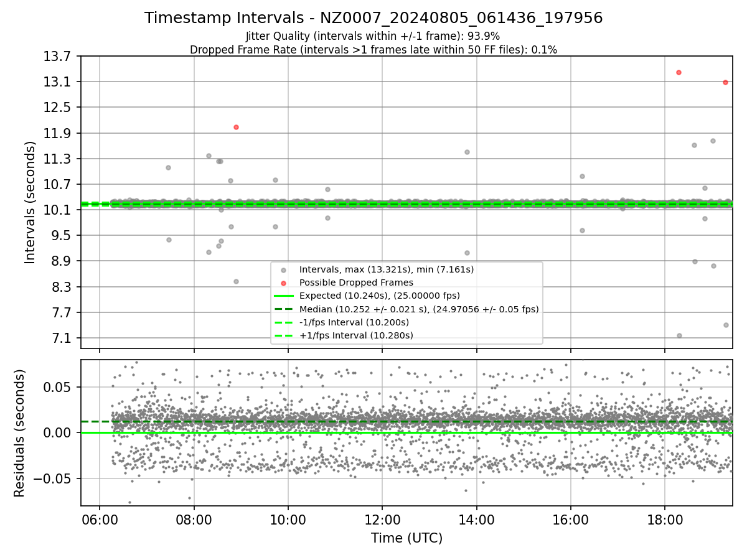The width and height of the screenshot is (747, 560).
Task: Click legend entry 'Expected (10.240s), (25.00000 fps)'
Action: coord(380,296)
